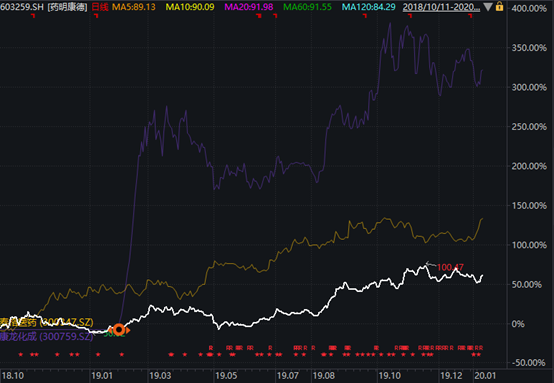Screen dimensions: 554x383
Task: Click the date range 2018/10/11-2020 link
Action: 441,7
